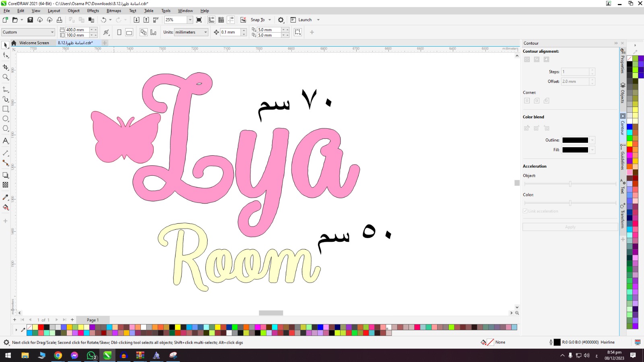Activate the Zoom magnifier tool
Viewport: 644px width, 362px height.
[x=6, y=77]
